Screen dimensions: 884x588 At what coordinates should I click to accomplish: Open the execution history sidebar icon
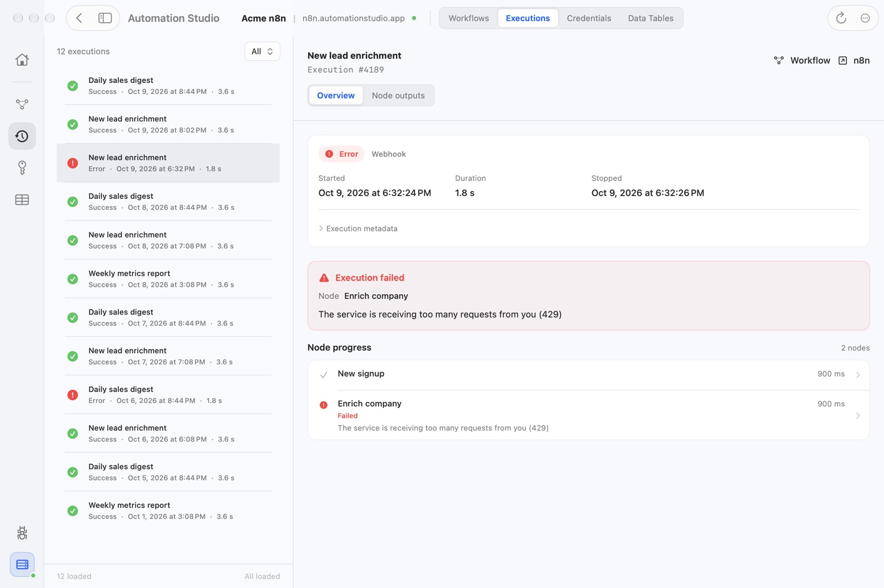click(x=22, y=136)
